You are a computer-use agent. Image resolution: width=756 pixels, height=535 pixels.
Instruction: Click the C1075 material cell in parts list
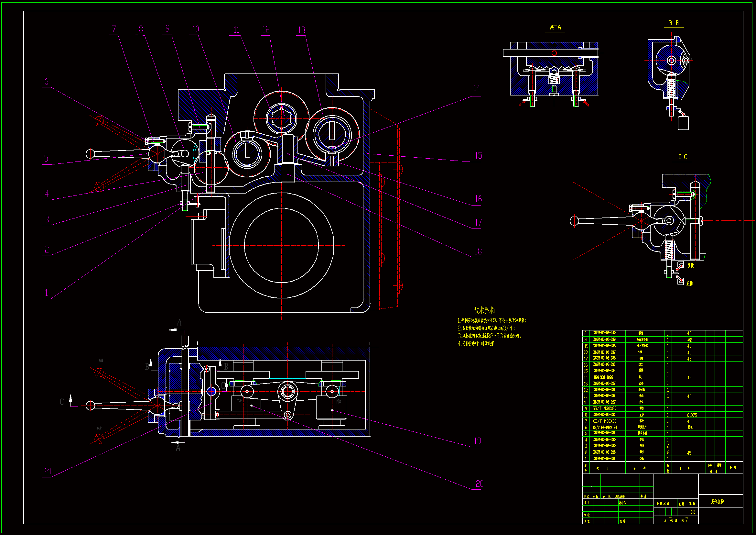coord(691,415)
